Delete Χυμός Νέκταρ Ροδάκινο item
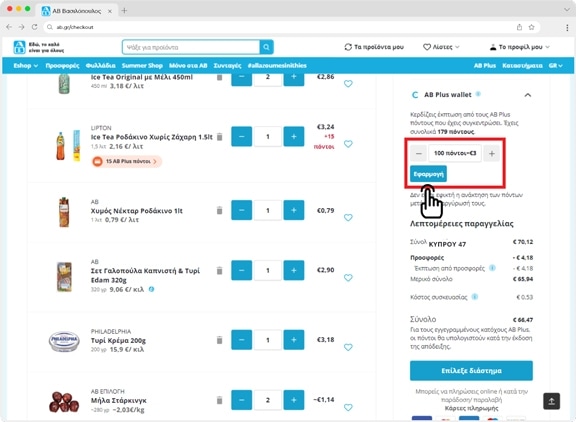 pos(219,210)
